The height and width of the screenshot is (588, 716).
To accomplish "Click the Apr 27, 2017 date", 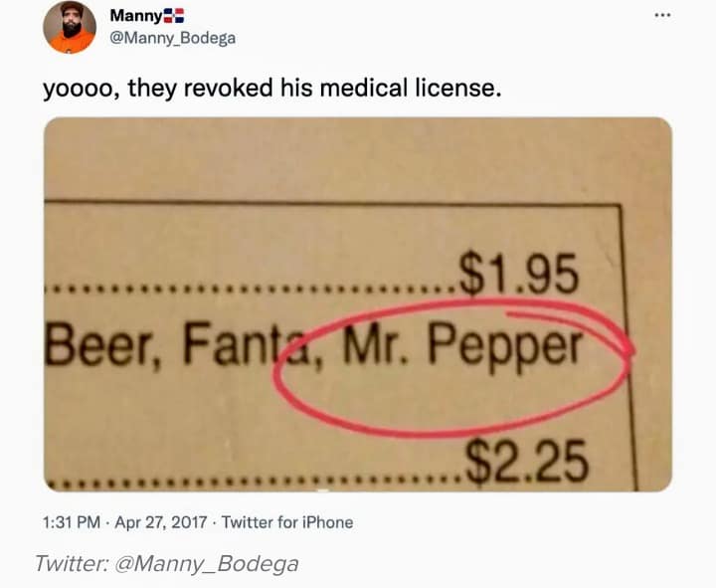I will point(161,521).
